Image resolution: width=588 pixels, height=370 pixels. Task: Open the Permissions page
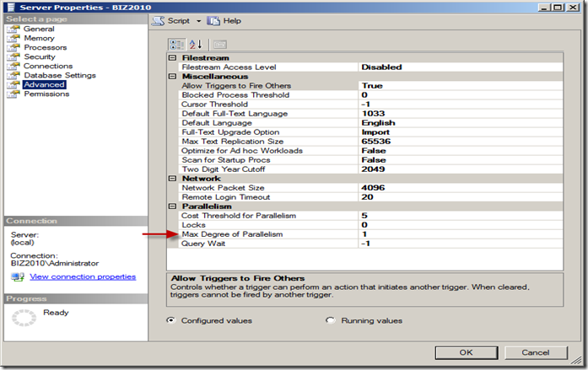coord(46,94)
